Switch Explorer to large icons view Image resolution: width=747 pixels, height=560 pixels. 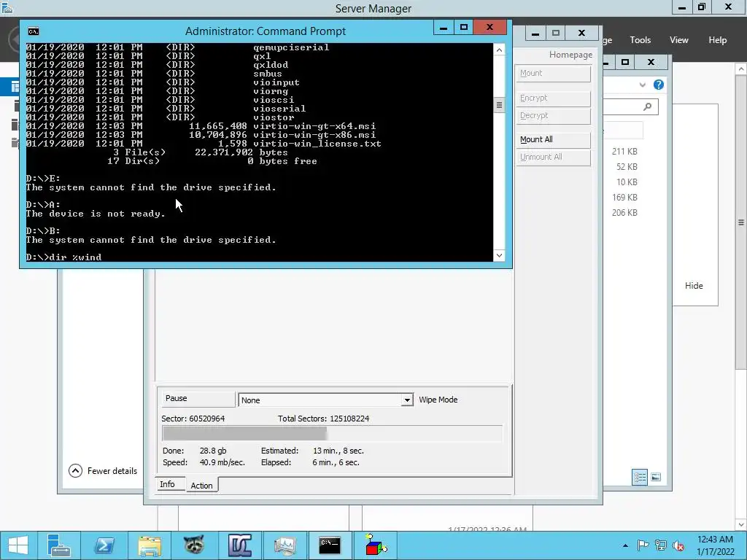(x=656, y=477)
